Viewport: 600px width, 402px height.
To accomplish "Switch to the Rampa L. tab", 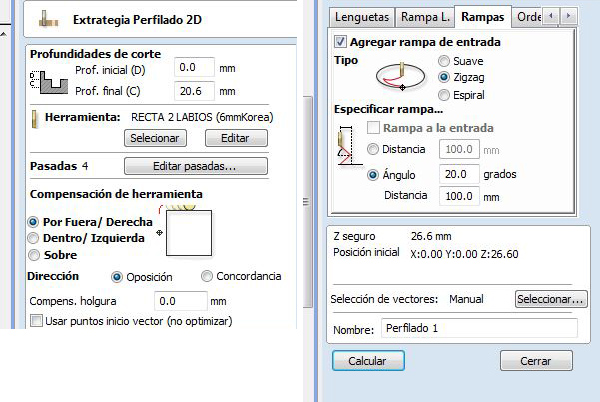I will pos(425,17).
